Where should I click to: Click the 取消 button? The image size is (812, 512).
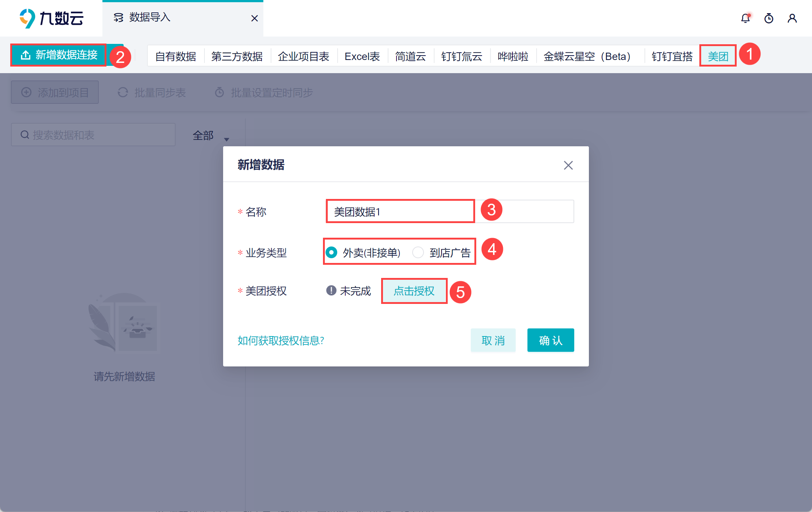493,340
